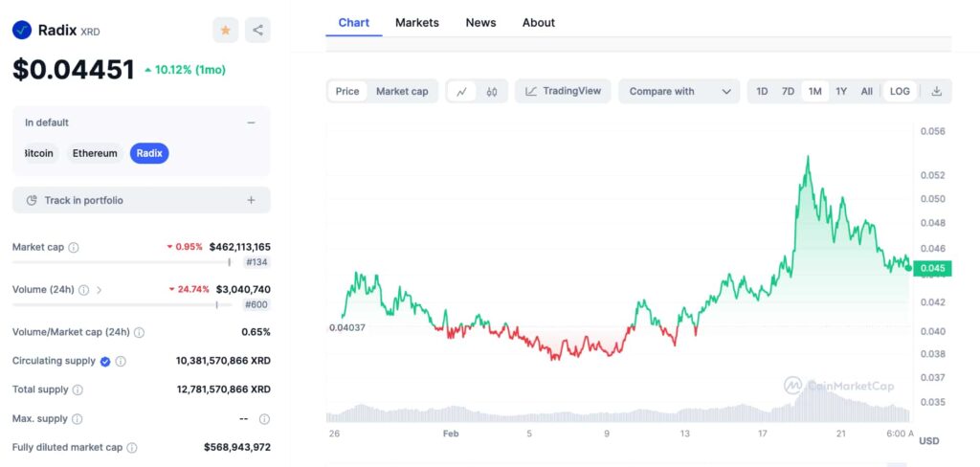Screen dimensions: 980x467
Task: Click the share icon
Action: point(257,30)
